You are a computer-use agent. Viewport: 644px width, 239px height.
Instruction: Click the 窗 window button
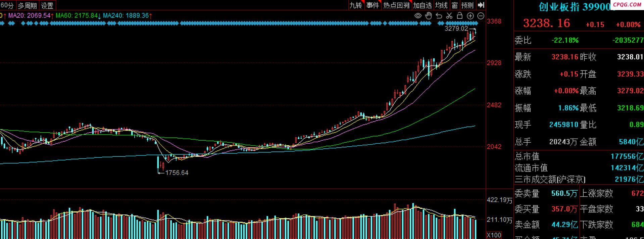coord(455,5)
